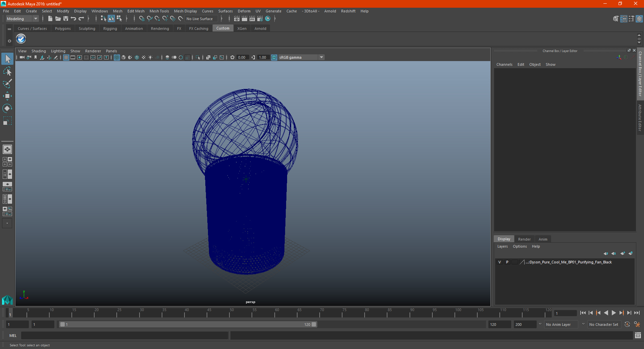Click the range slider bar
The height and width of the screenshot is (349, 644).
point(188,325)
